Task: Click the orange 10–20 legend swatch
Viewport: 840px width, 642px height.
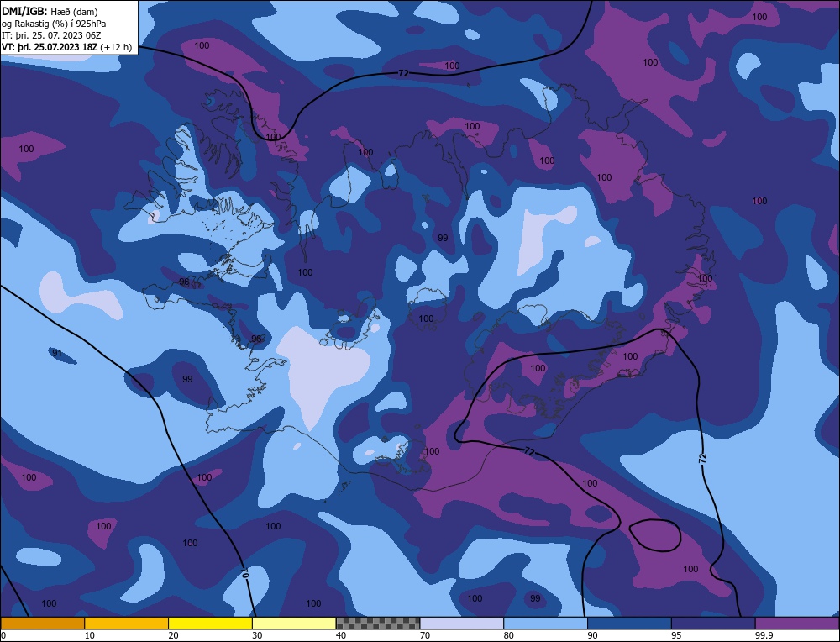Action: pyautogui.click(x=127, y=624)
